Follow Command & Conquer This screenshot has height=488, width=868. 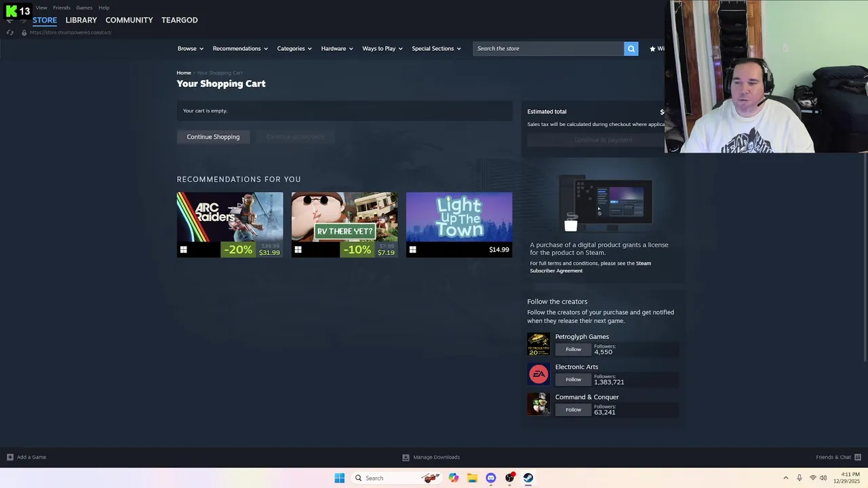[573, 409]
